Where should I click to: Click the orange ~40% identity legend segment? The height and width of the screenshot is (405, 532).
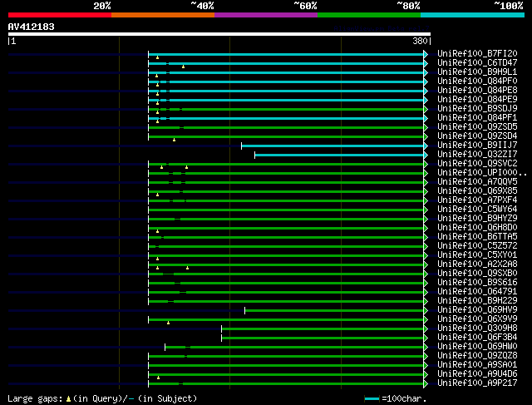point(163,15)
